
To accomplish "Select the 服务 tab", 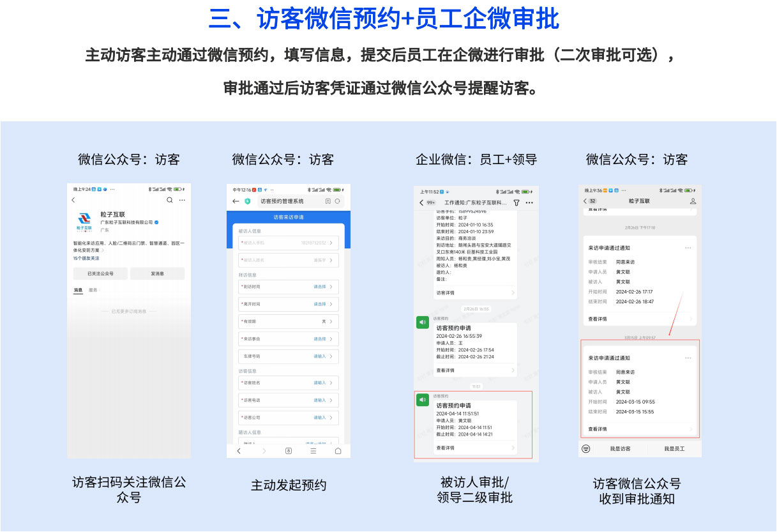I will coord(93,290).
